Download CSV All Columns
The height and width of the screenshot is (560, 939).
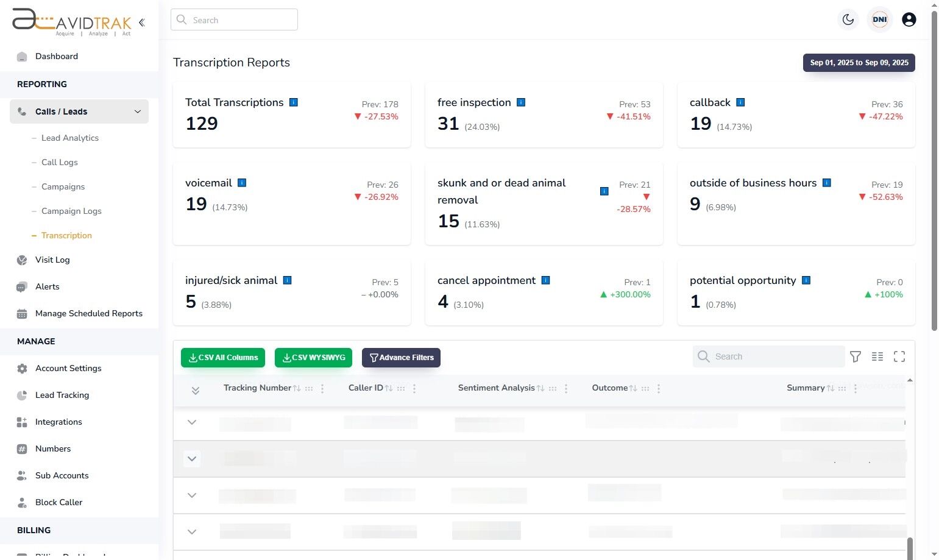[223, 358]
